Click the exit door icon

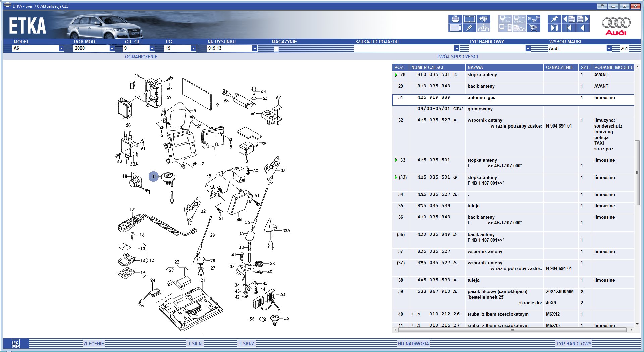(554, 28)
